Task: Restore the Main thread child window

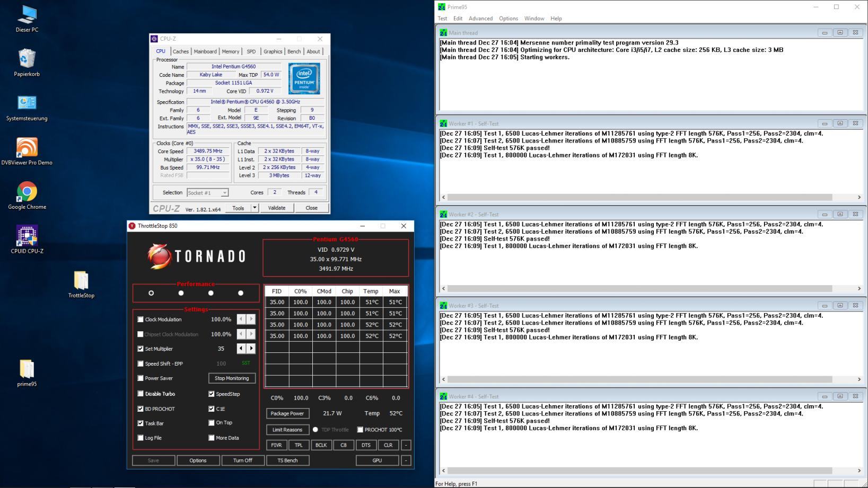Action: (x=840, y=33)
